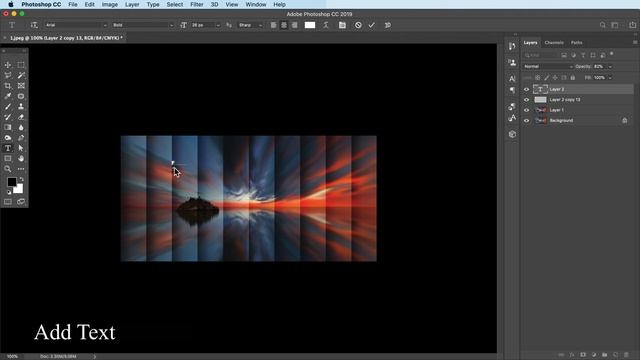The width and height of the screenshot is (640, 360).
Task: Select the Lasso tool
Action: (8, 75)
